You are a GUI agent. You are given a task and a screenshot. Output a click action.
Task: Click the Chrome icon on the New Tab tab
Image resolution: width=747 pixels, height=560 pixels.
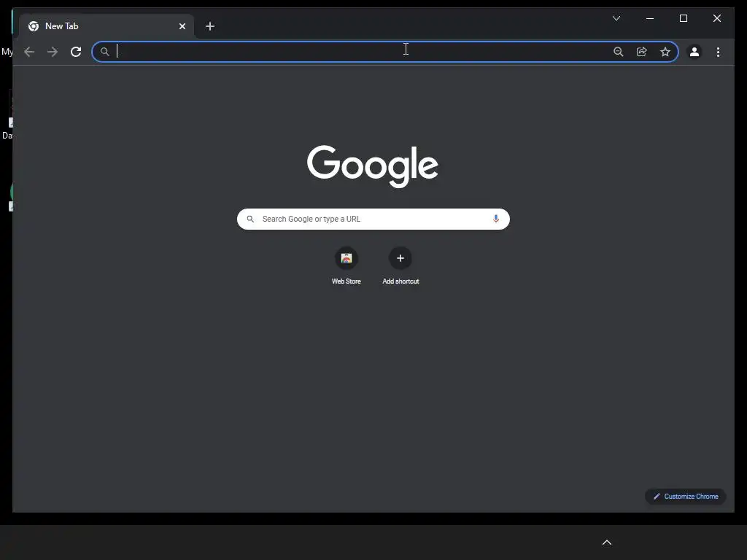34,26
